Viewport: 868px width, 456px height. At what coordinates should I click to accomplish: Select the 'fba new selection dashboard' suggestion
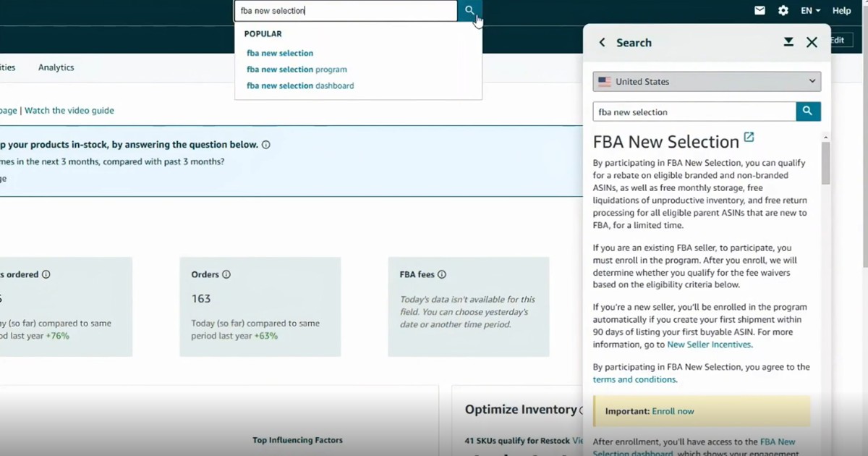coord(300,86)
